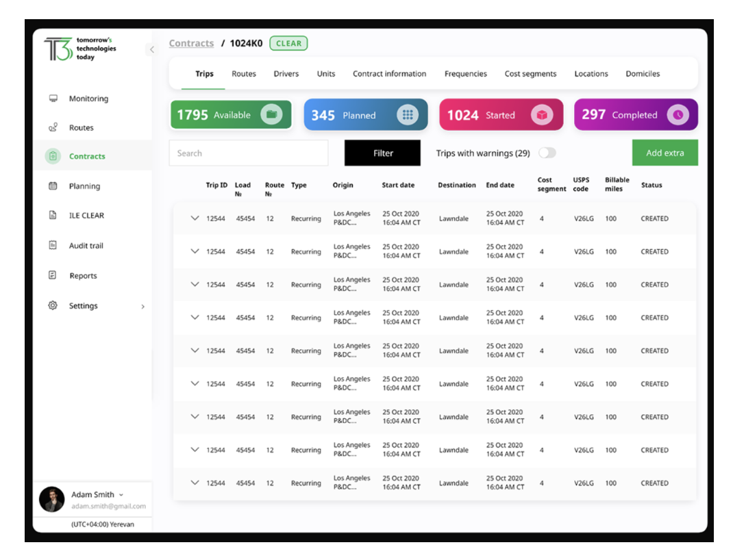Enable the Trips with warnings toggle
Viewport: 733px width, 560px height.
click(547, 153)
